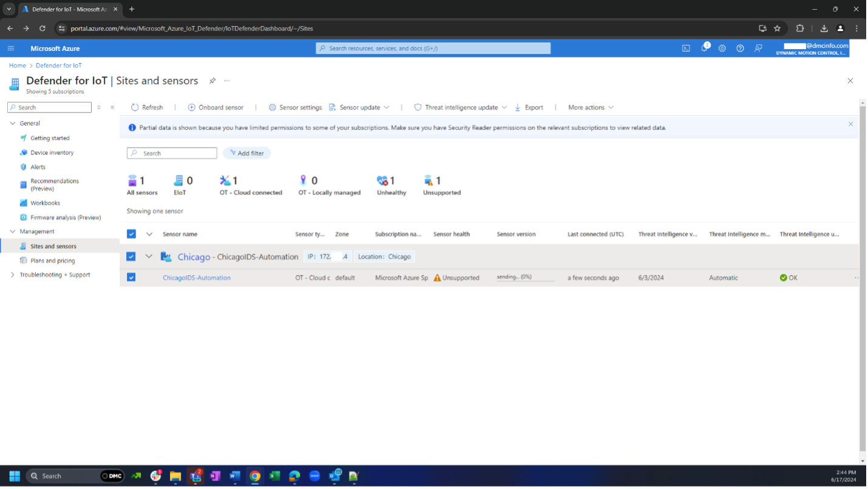The image size is (868, 489).
Task: Open Chrome extensions puzzle icon
Action: 800,29
